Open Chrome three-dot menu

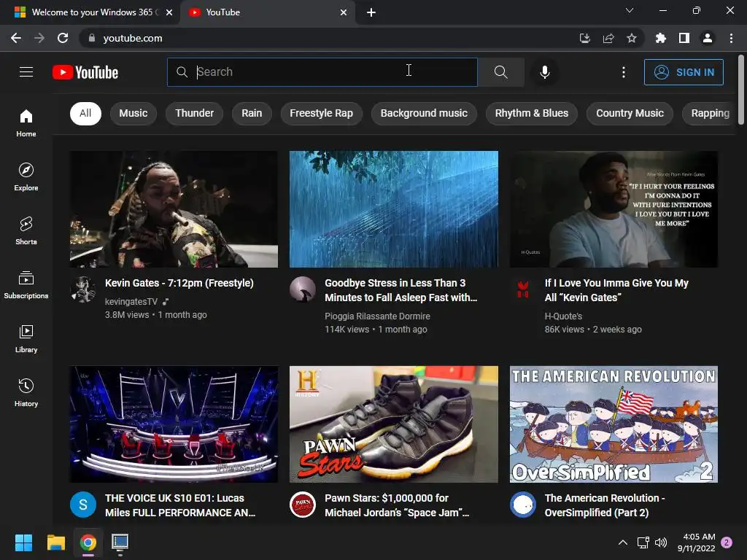click(731, 38)
